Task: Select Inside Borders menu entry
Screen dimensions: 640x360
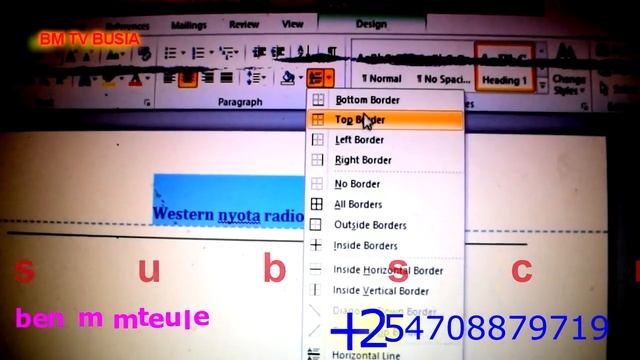Action: [385, 246]
